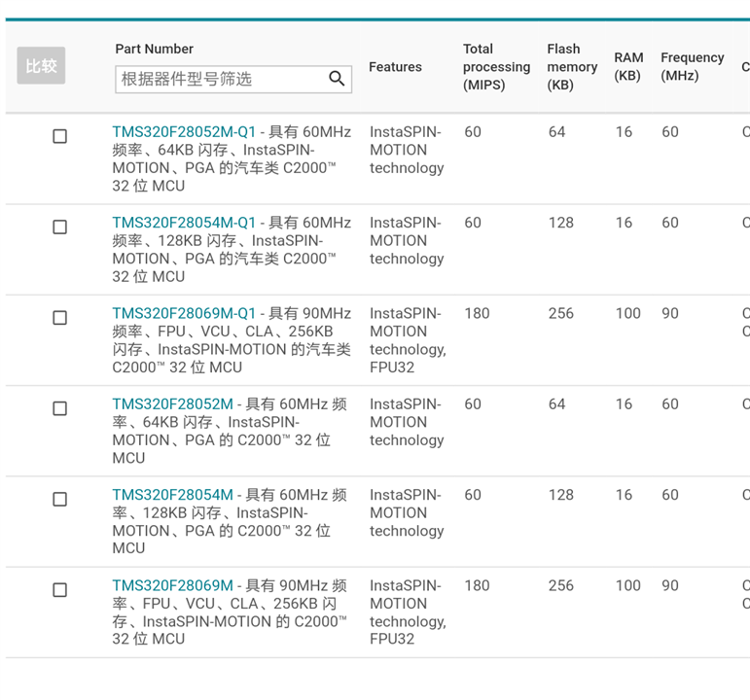This screenshot has width=750, height=700.
Task: Click the 100 RAM value in TMS320F28069M row (non-Q1)
Action: click(x=628, y=585)
